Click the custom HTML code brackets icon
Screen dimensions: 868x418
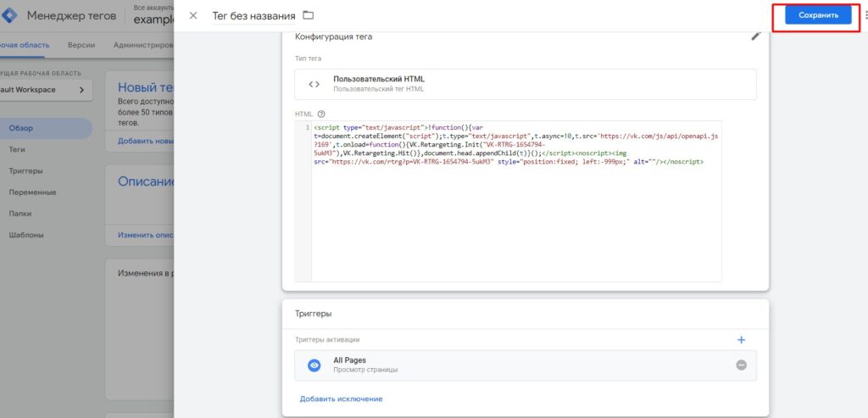[x=314, y=84]
